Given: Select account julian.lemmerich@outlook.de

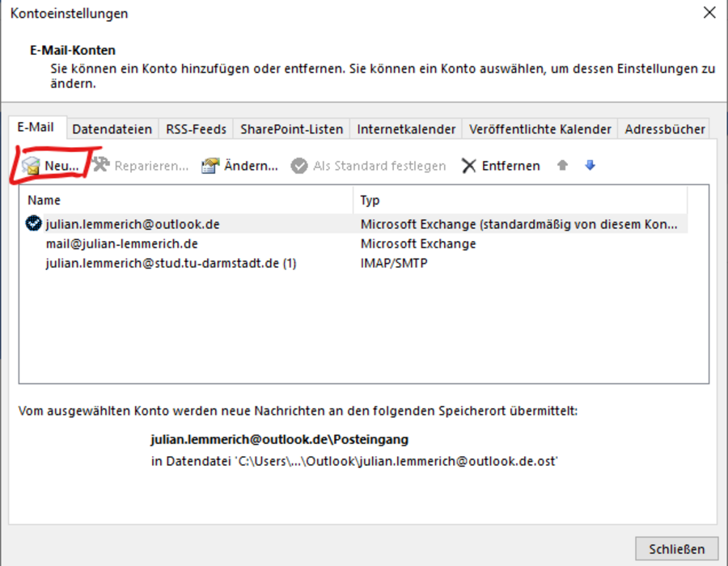Looking at the screenshot, I should (133, 224).
